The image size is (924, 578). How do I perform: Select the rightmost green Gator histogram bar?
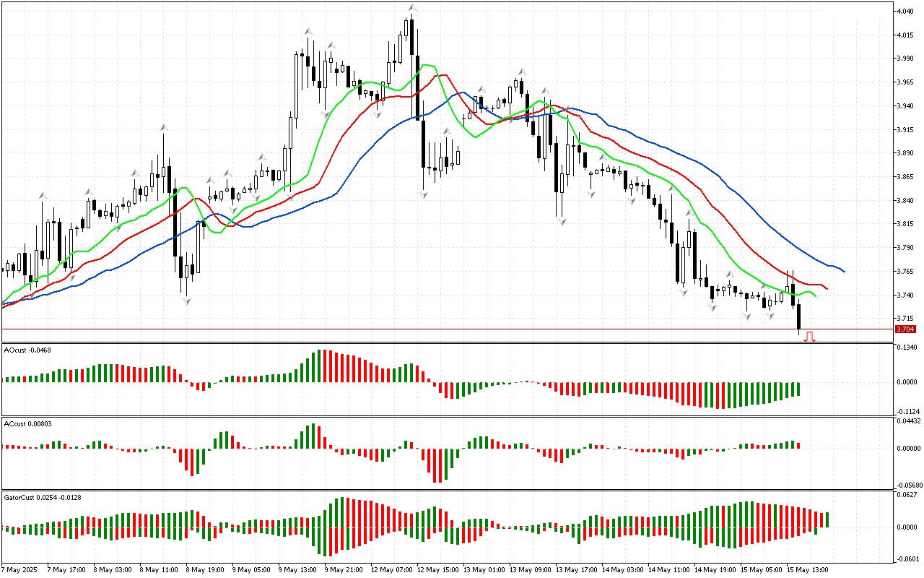(827, 519)
